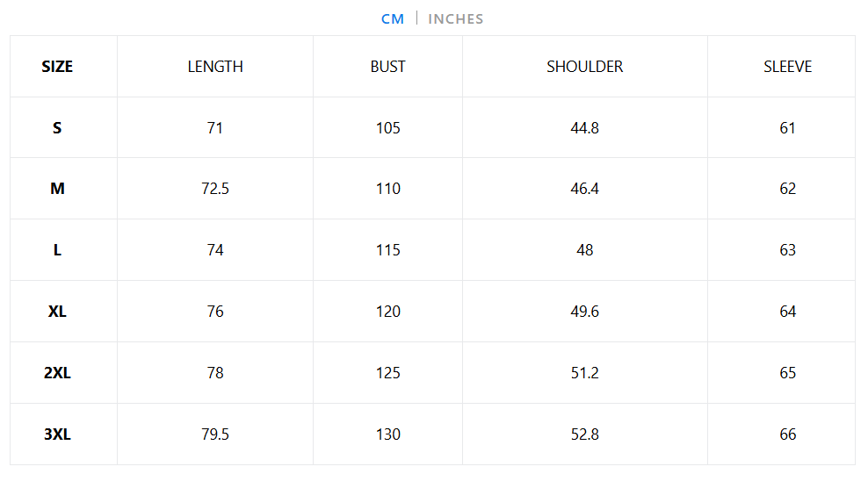Click the BUST column header

click(387, 67)
